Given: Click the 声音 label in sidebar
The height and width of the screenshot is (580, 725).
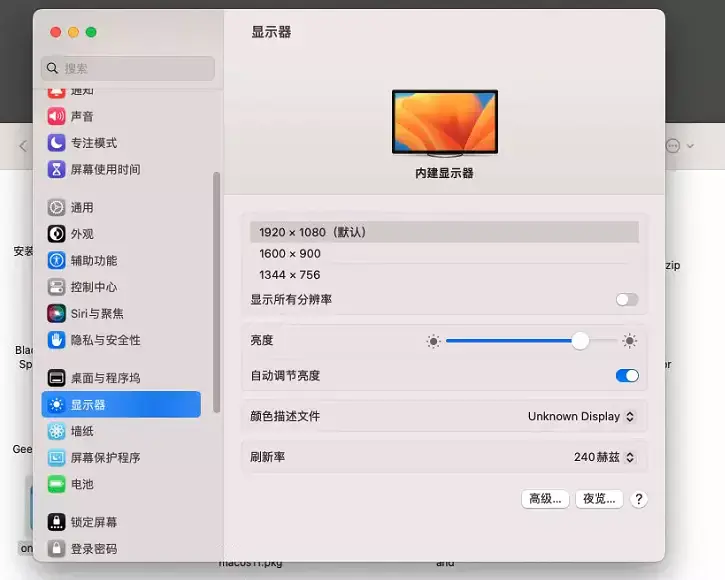Looking at the screenshot, I should pyautogui.click(x=82, y=116).
